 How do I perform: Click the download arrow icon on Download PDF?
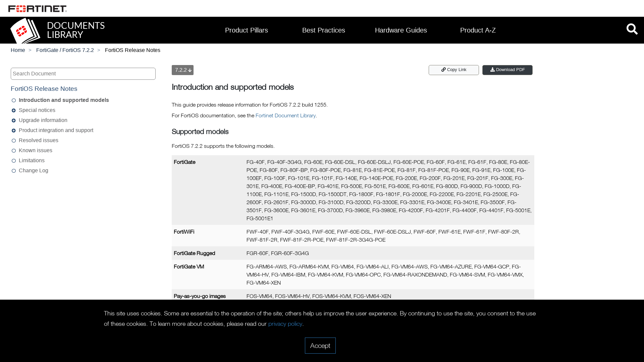(492, 70)
